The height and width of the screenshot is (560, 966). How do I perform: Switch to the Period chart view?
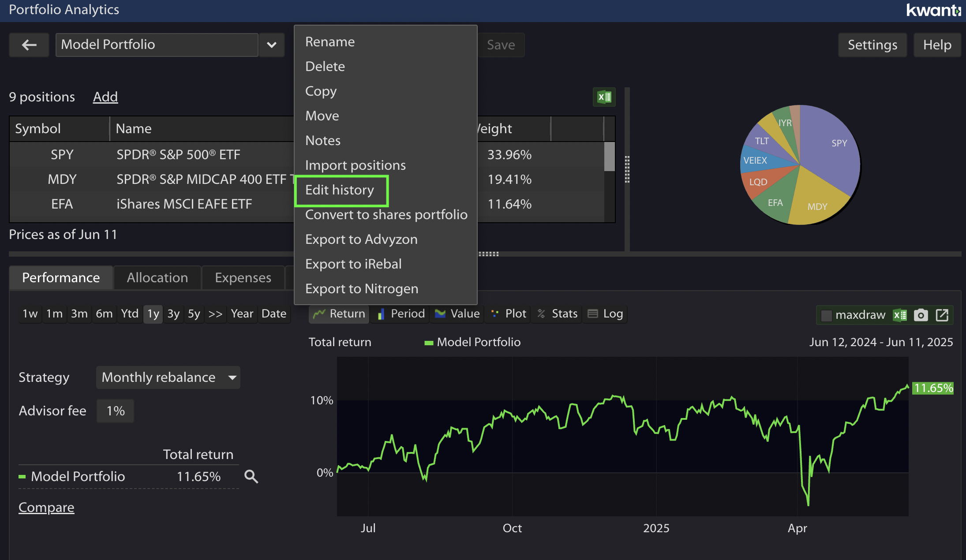point(401,314)
